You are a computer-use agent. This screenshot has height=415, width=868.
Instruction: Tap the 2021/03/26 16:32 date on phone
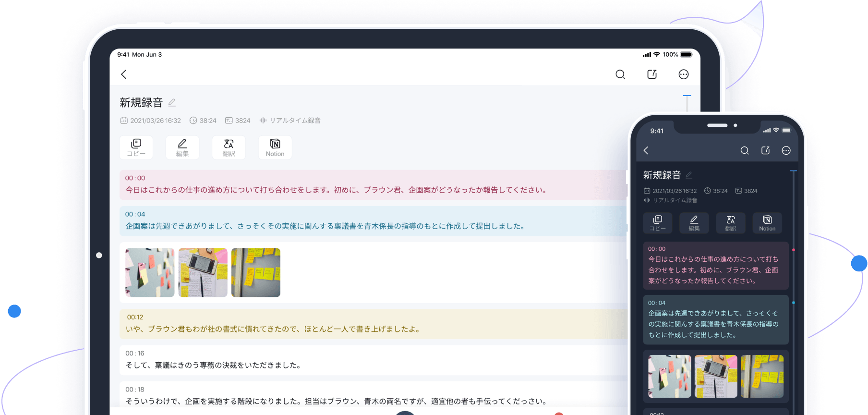(675, 191)
